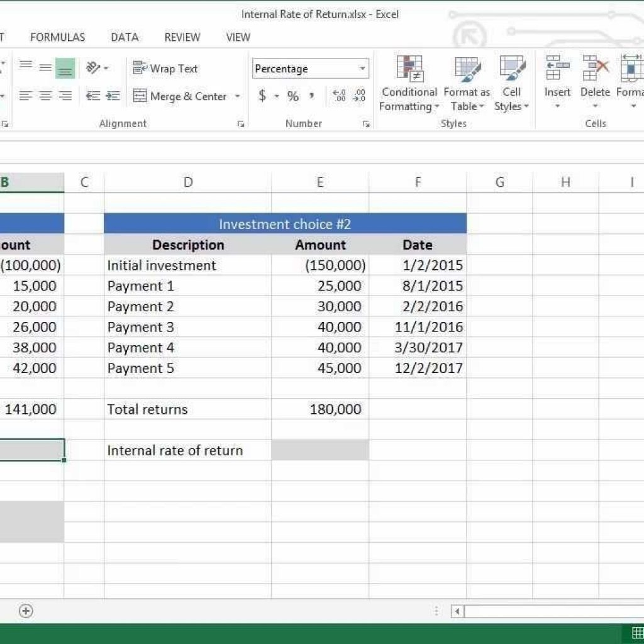644x644 pixels.
Task: Toggle Bottom Align vertical alignment
Action: point(65,69)
